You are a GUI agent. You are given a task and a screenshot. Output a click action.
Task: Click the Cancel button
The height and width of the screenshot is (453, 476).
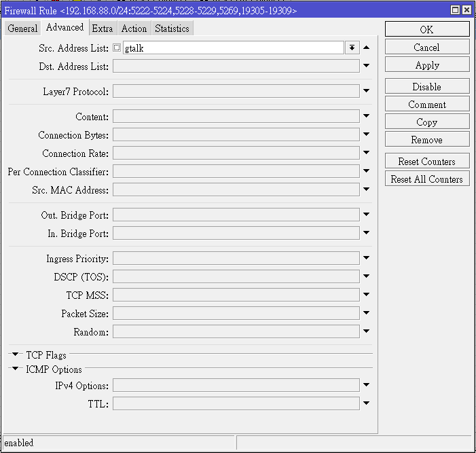click(x=427, y=48)
